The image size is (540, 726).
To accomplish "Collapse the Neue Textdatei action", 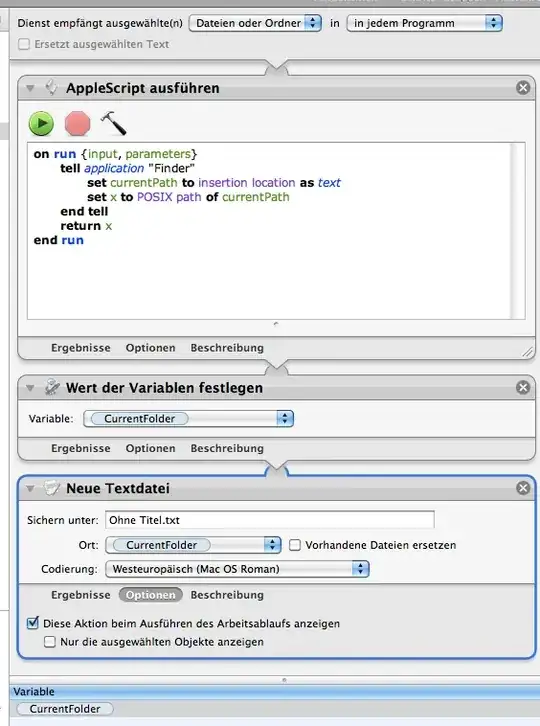I will (31, 488).
